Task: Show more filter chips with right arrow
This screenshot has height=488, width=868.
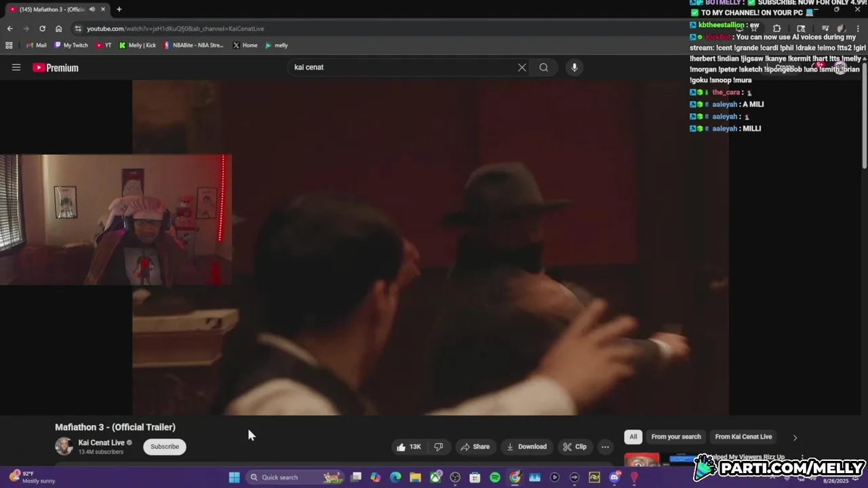Action: (795, 437)
